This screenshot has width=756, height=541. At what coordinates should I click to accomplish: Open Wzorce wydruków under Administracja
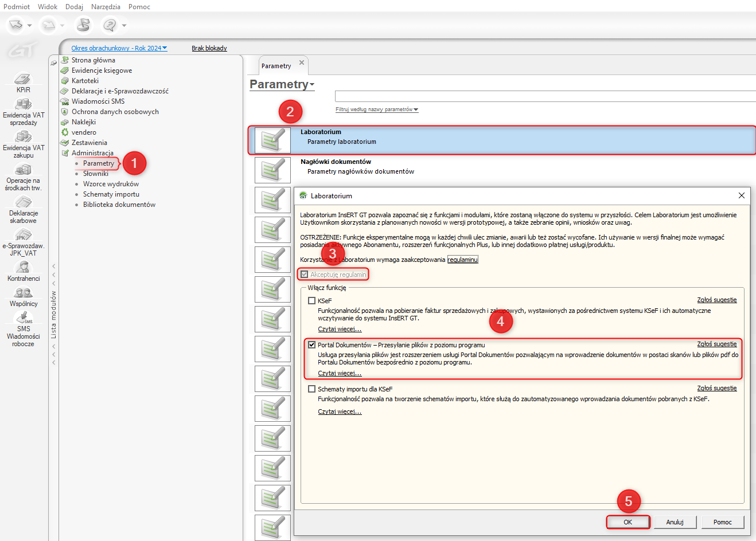coord(111,184)
